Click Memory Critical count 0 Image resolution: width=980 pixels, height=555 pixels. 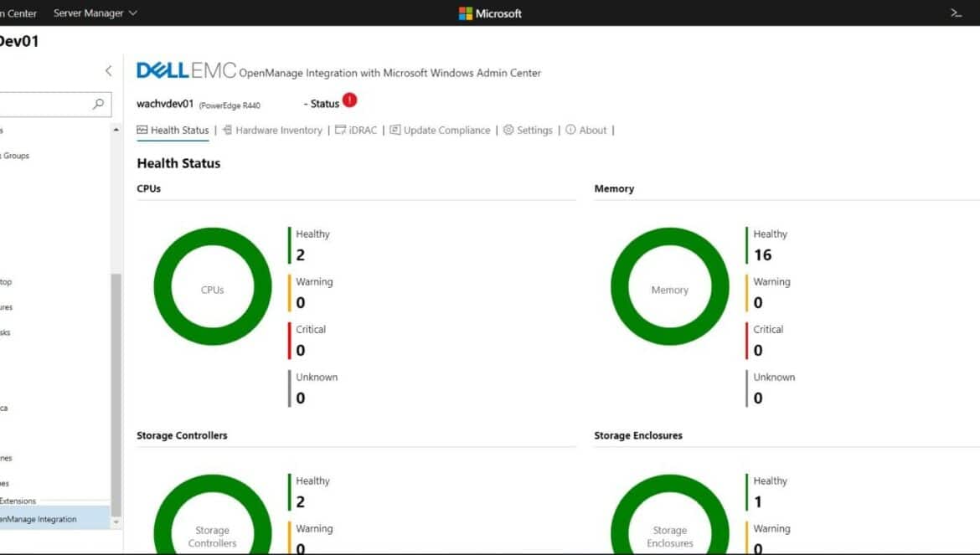pyautogui.click(x=758, y=350)
